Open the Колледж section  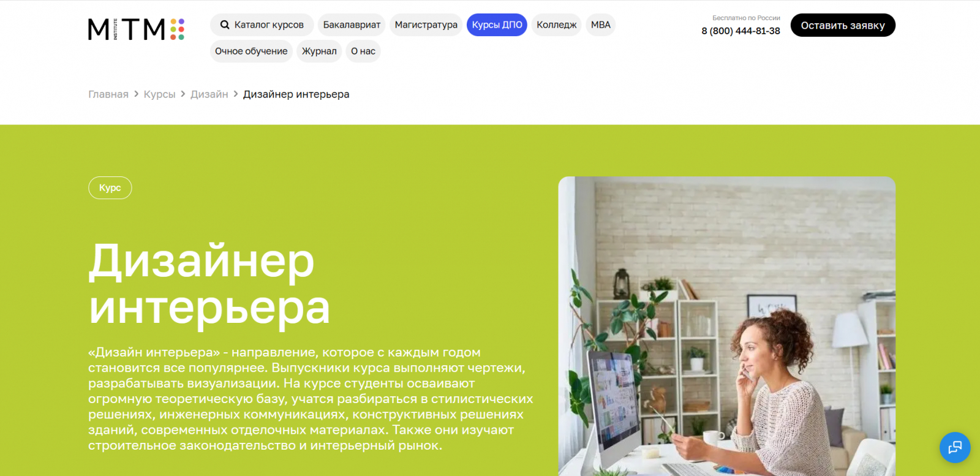[556, 25]
